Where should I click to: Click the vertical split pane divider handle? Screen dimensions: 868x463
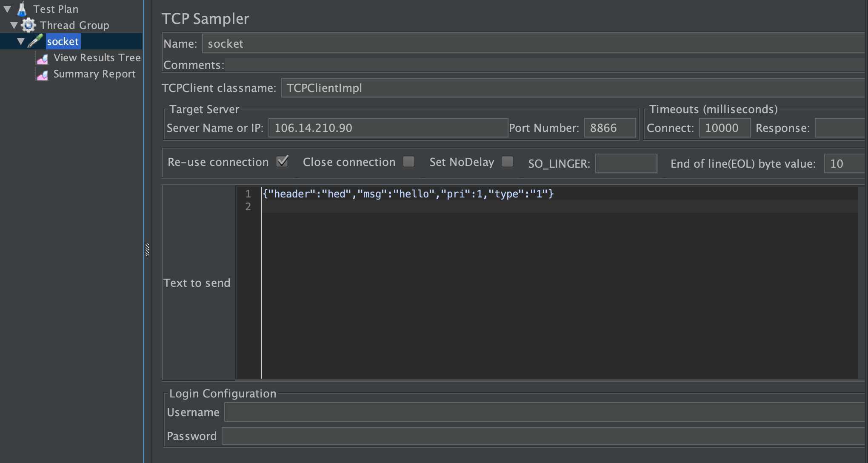point(147,250)
